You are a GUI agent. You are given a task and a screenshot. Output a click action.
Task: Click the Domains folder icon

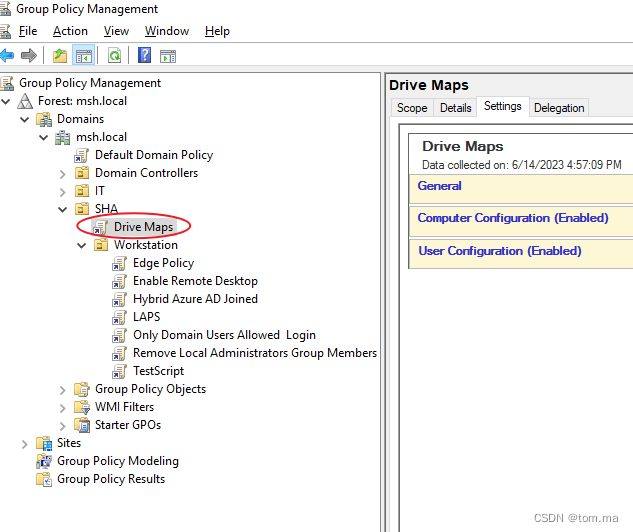(44, 119)
